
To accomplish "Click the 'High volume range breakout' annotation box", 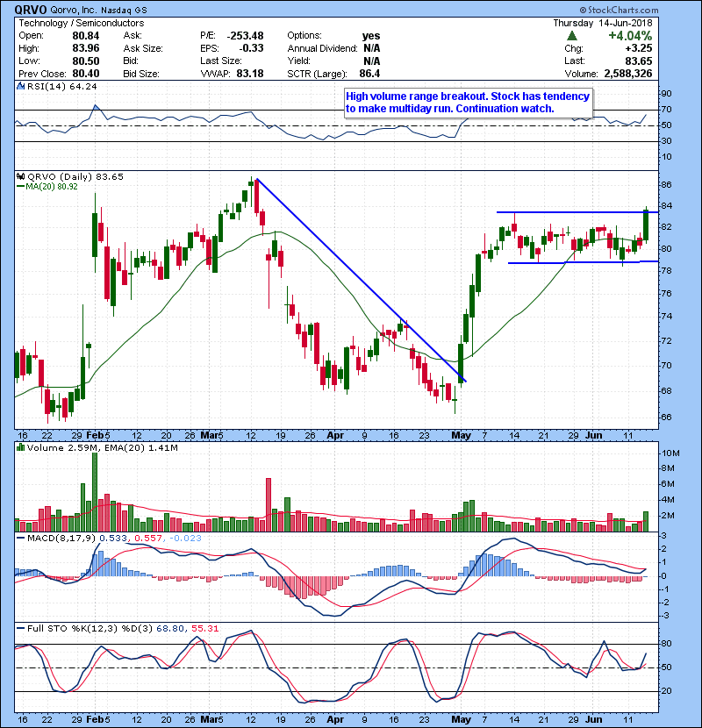I will 469,103.
